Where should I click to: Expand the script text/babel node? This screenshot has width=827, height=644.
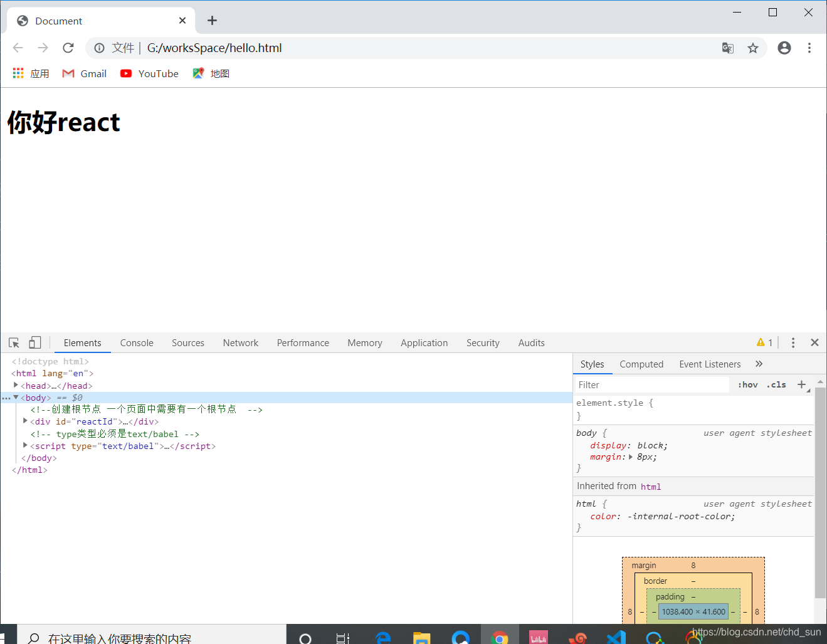coord(25,446)
